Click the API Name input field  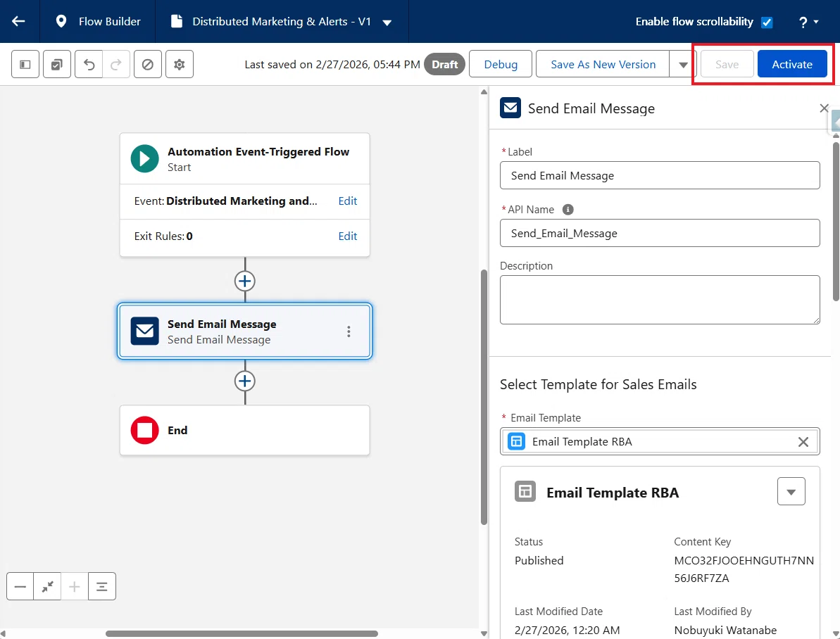click(660, 233)
